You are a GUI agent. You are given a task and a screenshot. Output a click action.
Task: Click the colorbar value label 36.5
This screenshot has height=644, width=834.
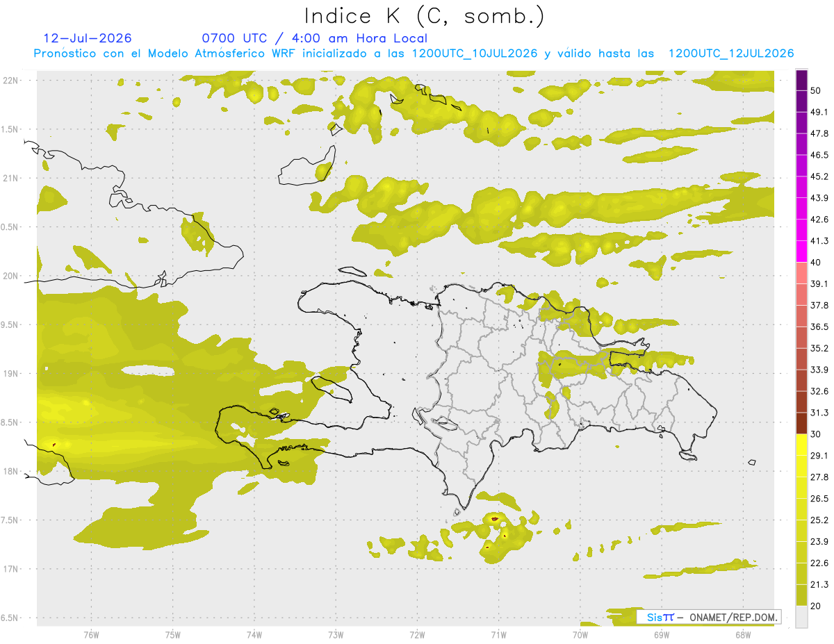point(819,327)
